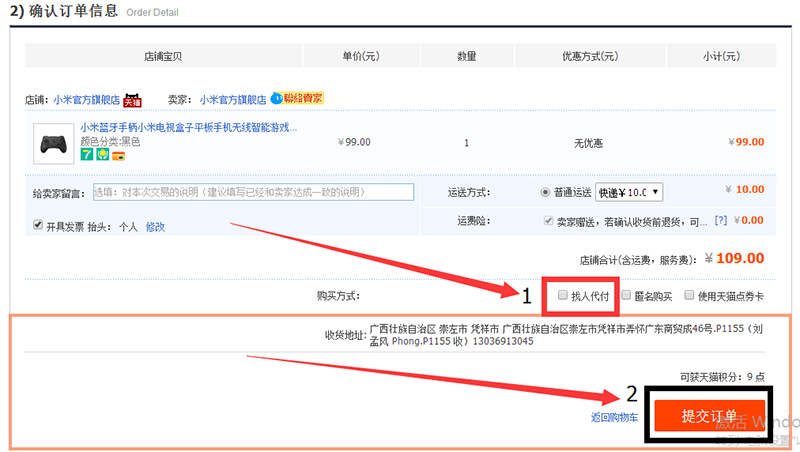Click the 小计(元) column header

coord(721,56)
